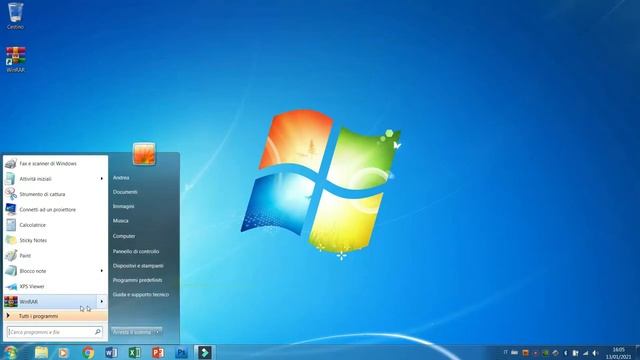Open the Andrea user folder

click(121, 178)
